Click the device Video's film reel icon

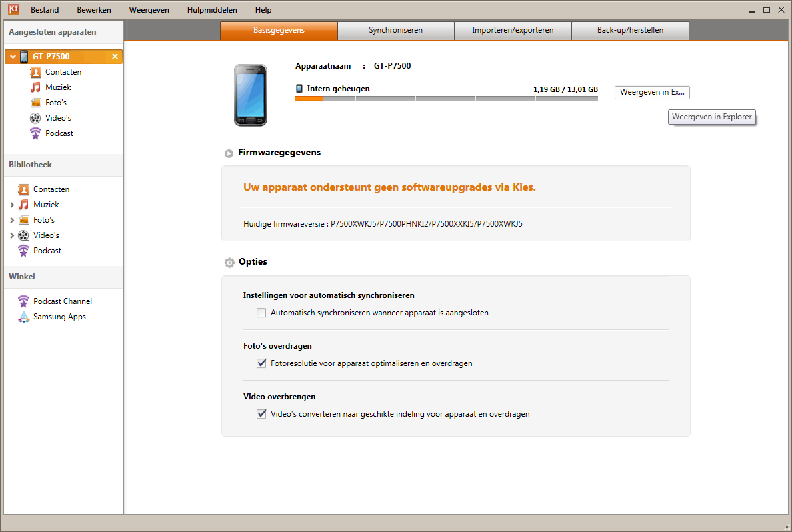(x=35, y=118)
